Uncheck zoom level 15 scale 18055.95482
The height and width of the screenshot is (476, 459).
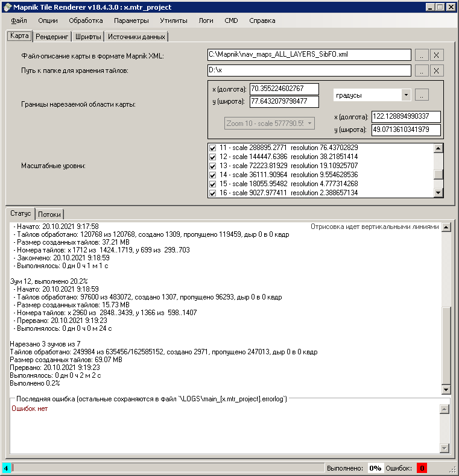pyautogui.click(x=212, y=184)
